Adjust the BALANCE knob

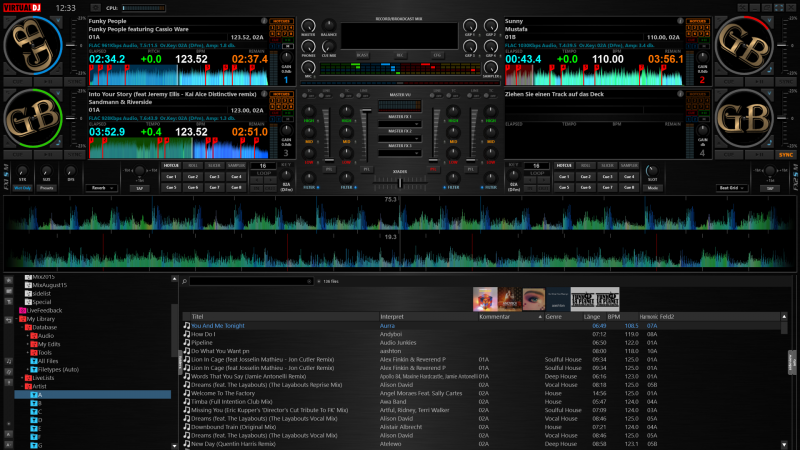(329, 25)
